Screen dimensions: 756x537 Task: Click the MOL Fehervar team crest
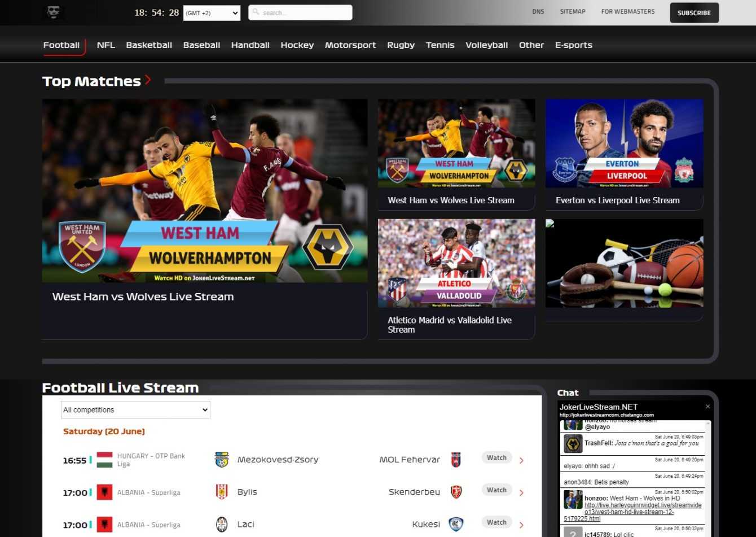[x=456, y=460]
